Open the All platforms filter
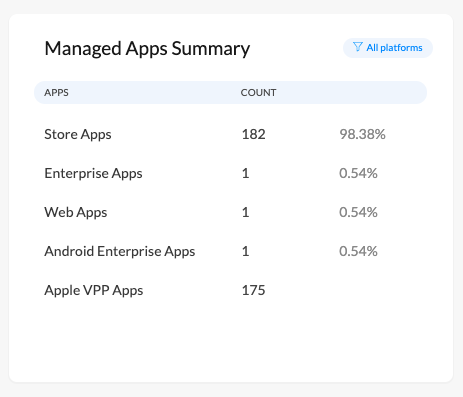The height and width of the screenshot is (397, 463). tap(388, 48)
